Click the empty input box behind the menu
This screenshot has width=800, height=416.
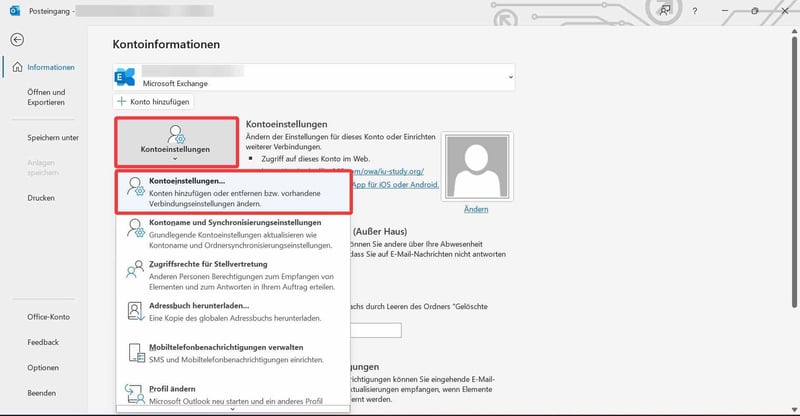376,330
